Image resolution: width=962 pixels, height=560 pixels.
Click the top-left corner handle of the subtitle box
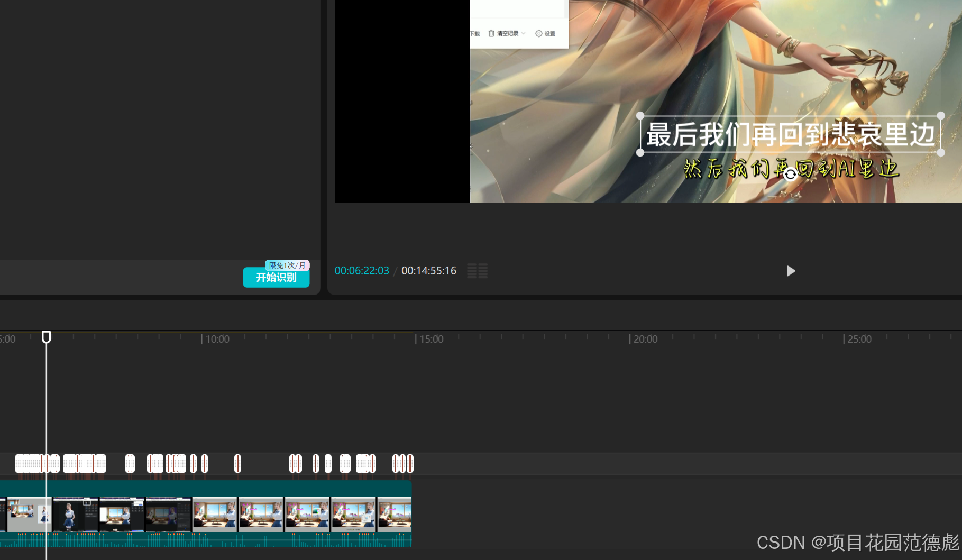[x=640, y=116]
